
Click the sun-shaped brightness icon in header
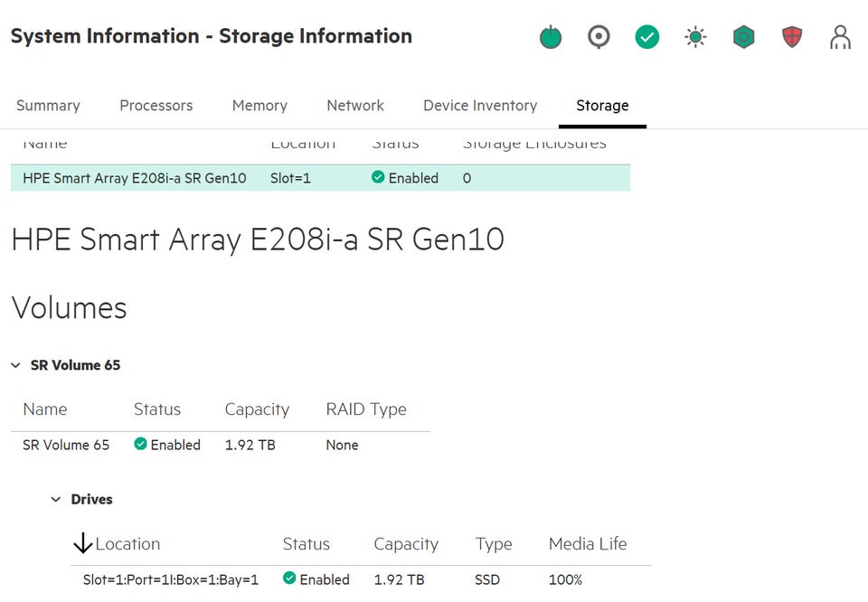[695, 37]
